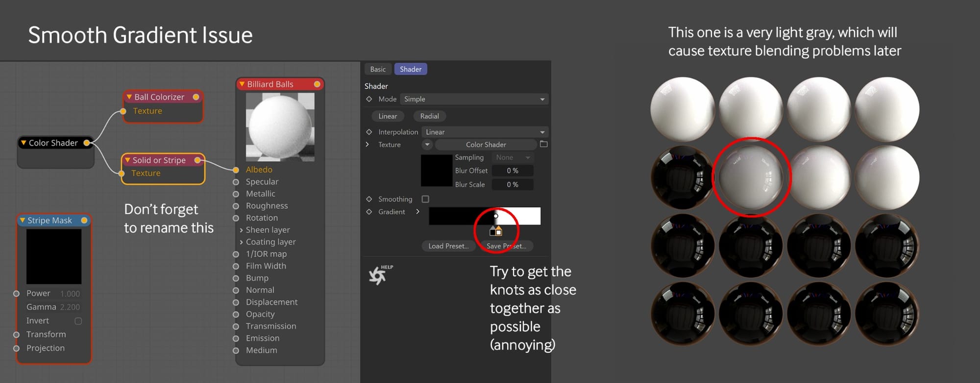980x383 pixels.
Task: Open the Mode dropdown showing Simple
Action: pyautogui.click(x=474, y=99)
